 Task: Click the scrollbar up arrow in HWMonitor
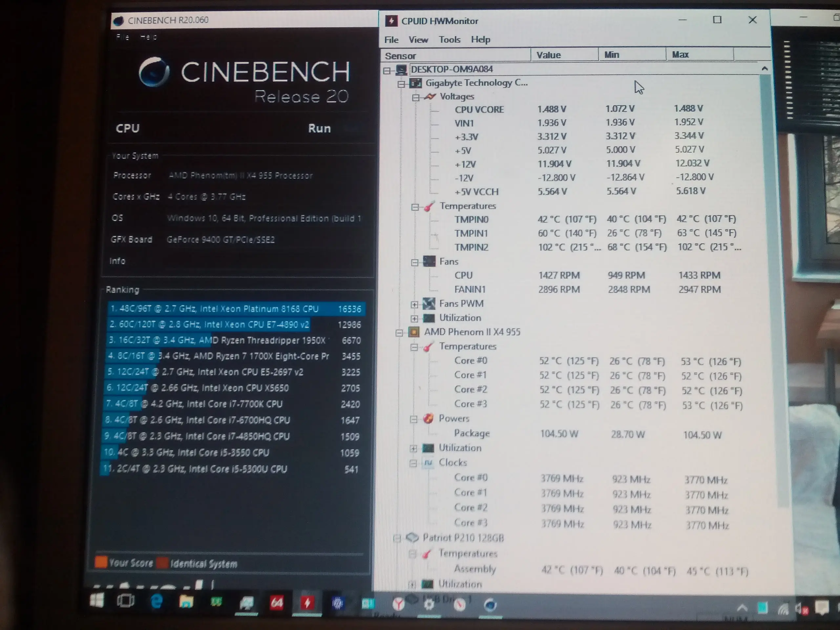(765, 69)
